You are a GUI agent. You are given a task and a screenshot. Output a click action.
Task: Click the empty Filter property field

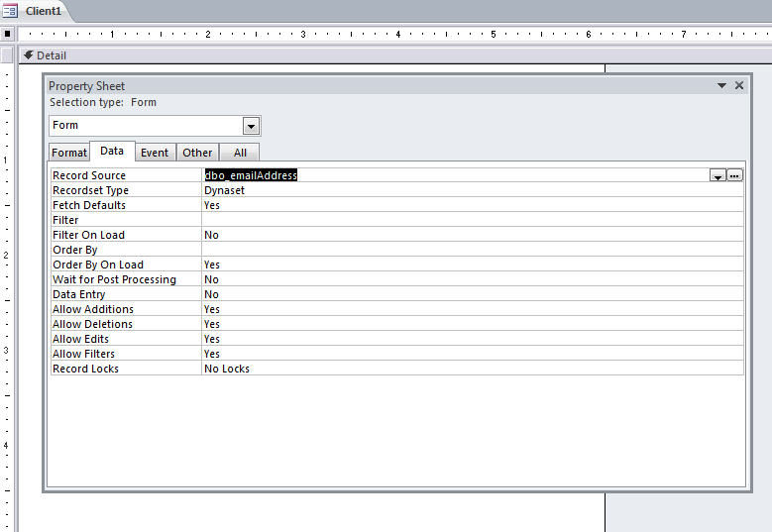[472, 220]
